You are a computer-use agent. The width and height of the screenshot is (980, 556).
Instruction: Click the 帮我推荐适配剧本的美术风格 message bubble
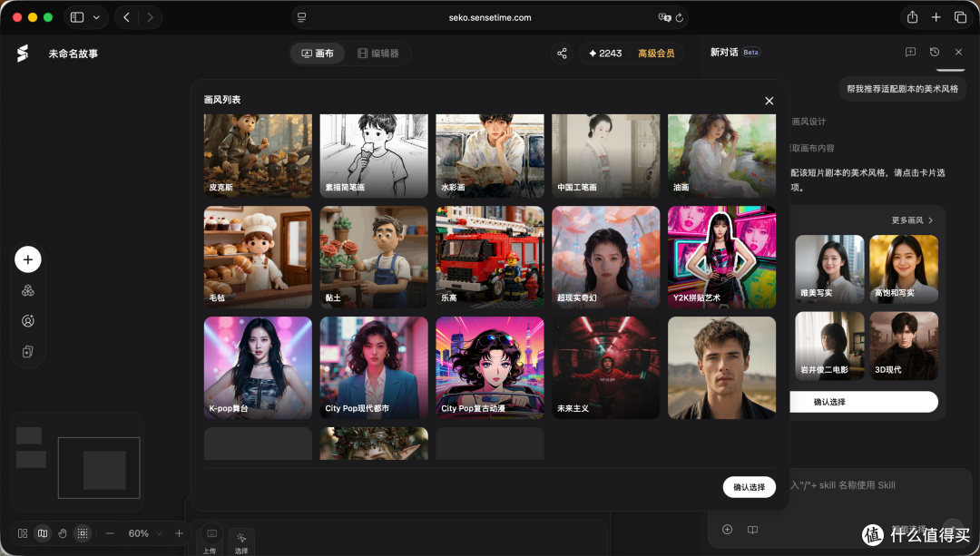click(x=902, y=89)
